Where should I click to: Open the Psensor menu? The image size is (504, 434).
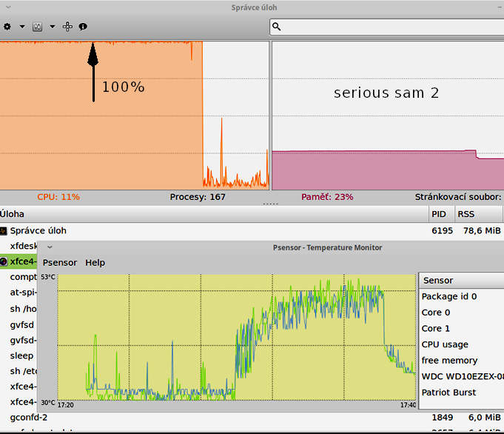click(59, 262)
